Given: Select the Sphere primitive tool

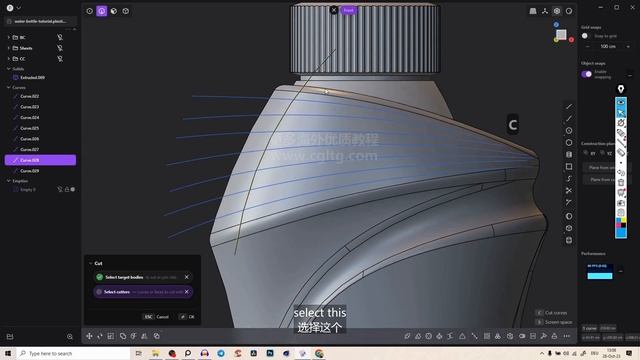Looking at the screenshot, I should point(569,216).
